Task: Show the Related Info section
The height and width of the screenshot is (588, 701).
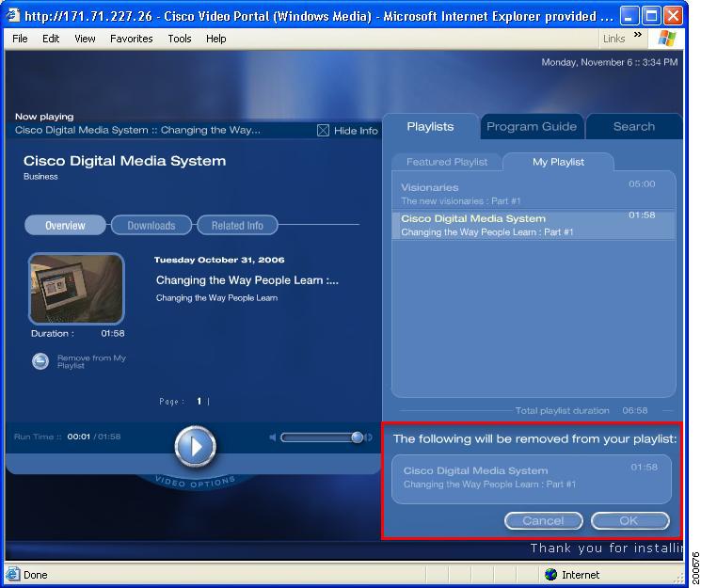Action: coord(237,226)
